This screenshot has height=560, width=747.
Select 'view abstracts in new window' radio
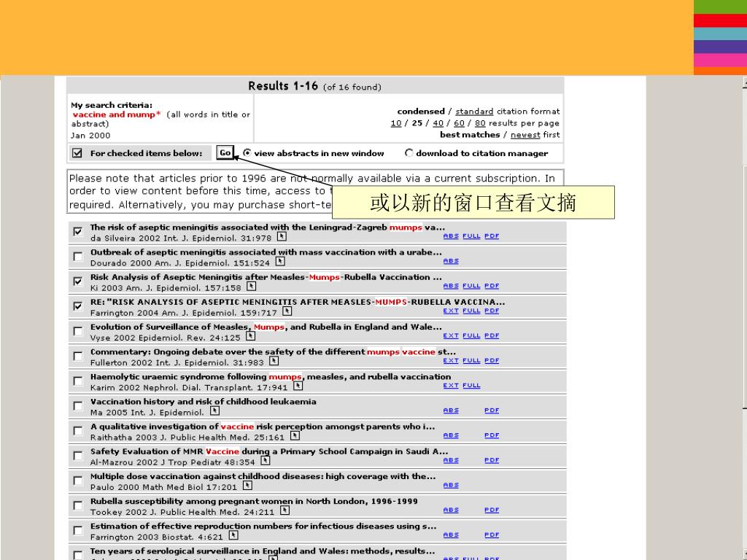click(247, 153)
